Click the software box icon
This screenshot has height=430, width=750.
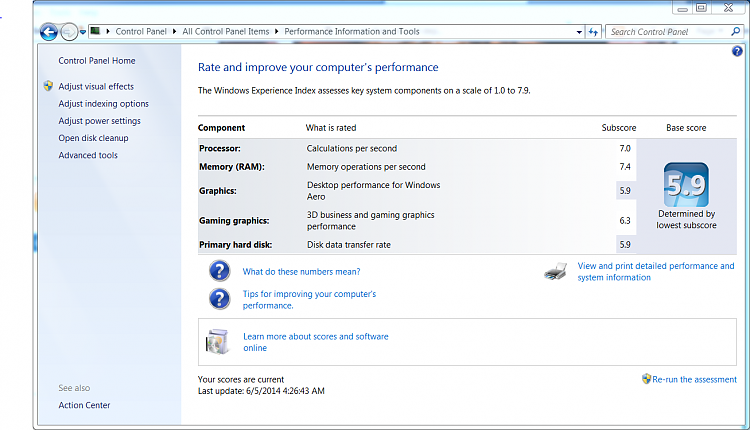coord(217,342)
